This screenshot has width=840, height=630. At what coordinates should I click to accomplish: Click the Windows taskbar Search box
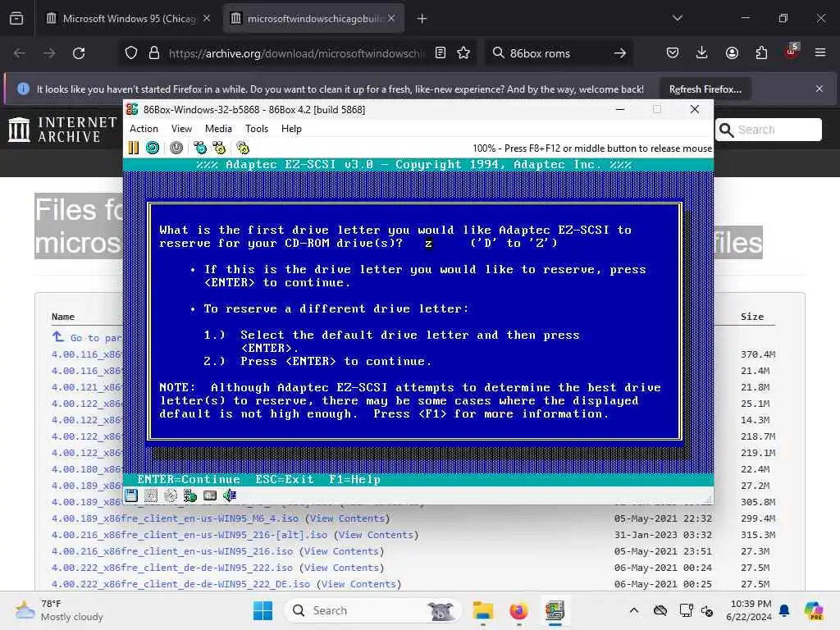(x=373, y=610)
